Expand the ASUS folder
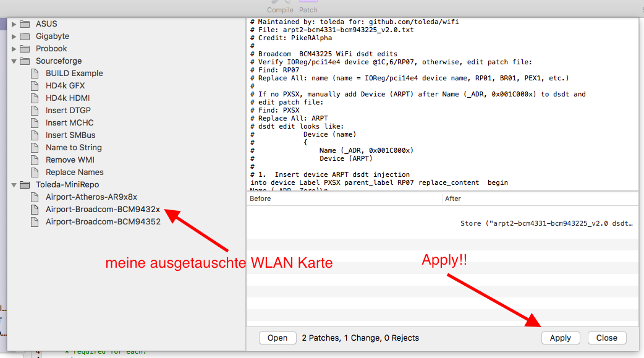This screenshot has height=358, width=644. [x=14, y=24]
